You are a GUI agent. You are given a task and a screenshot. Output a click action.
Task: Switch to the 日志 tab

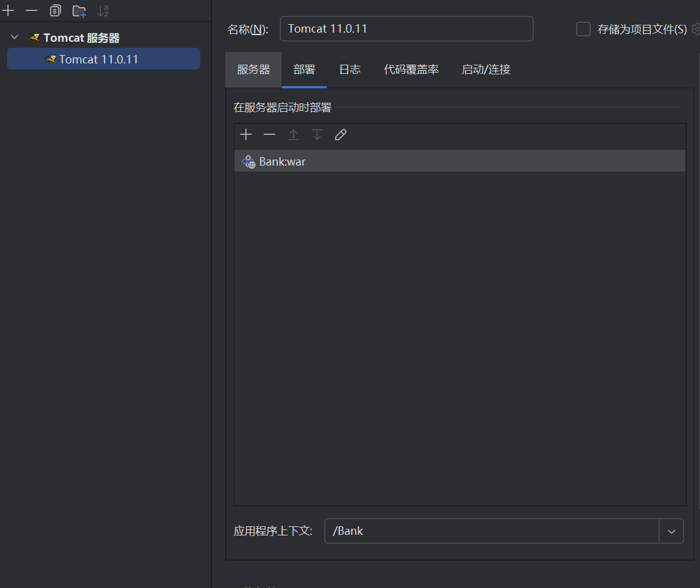[350, 69]
